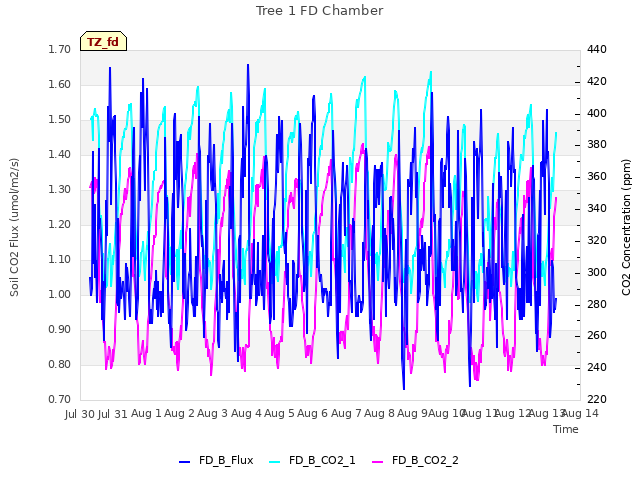Click the Aug 3 date tick

tap(213, 413)
